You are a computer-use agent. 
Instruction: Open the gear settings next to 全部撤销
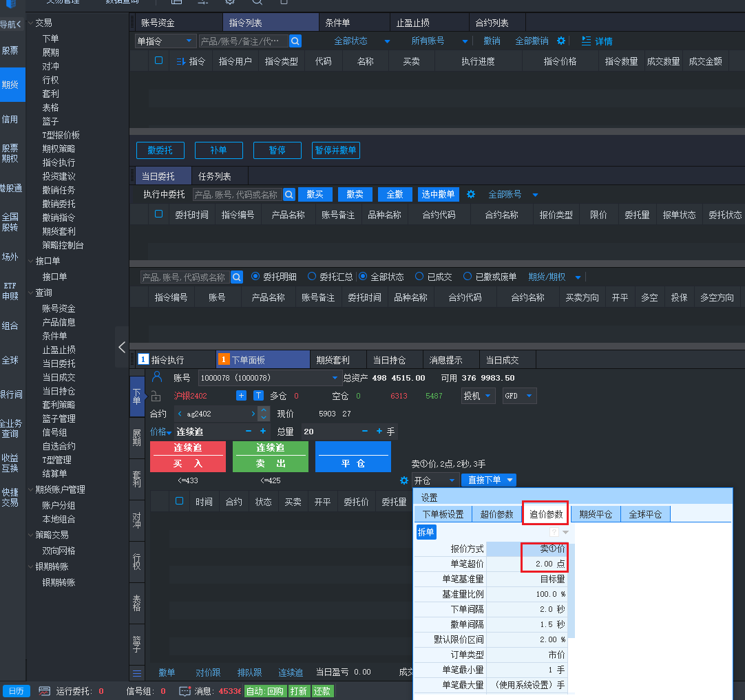[x=561, y=41]
